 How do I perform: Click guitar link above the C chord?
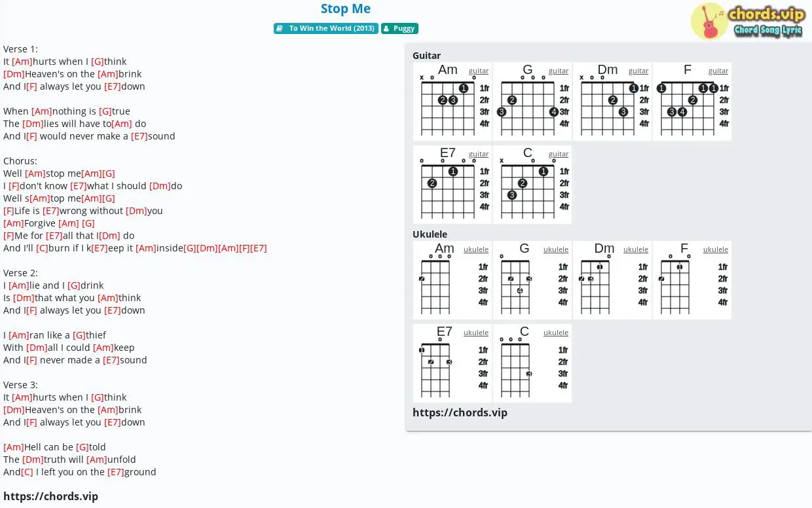559,154
